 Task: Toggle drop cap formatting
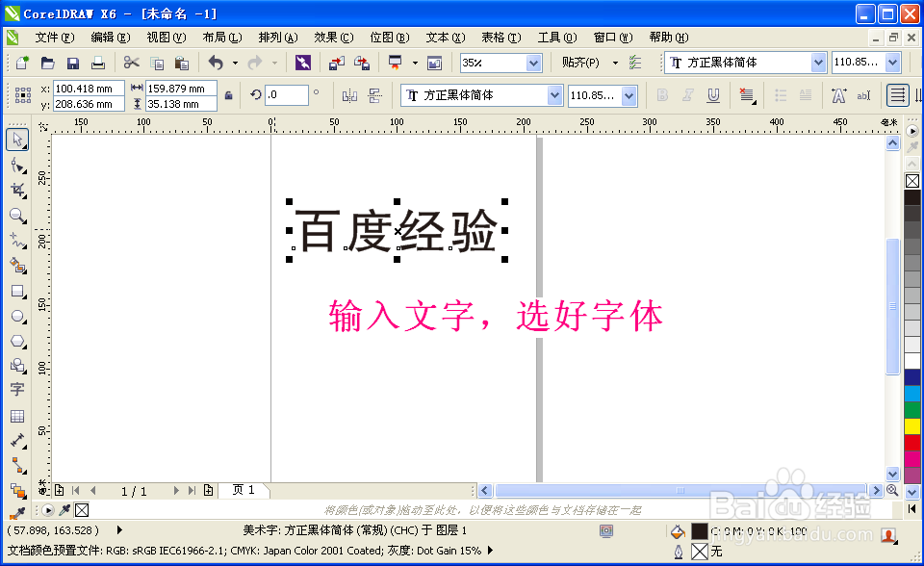coord(806,95)
